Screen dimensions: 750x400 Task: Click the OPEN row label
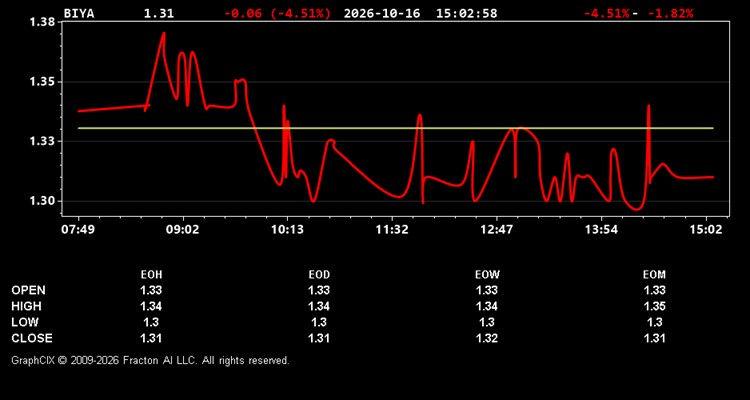(29, 290)
